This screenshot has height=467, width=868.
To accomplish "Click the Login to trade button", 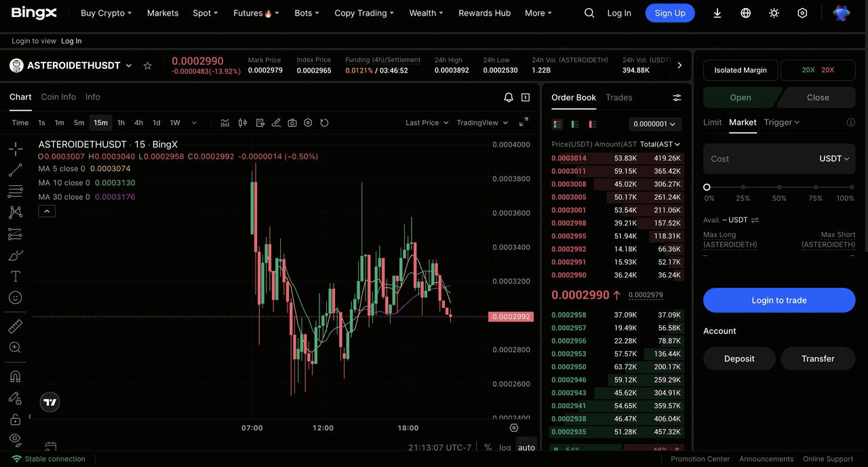I will click(x=778, y=300).
